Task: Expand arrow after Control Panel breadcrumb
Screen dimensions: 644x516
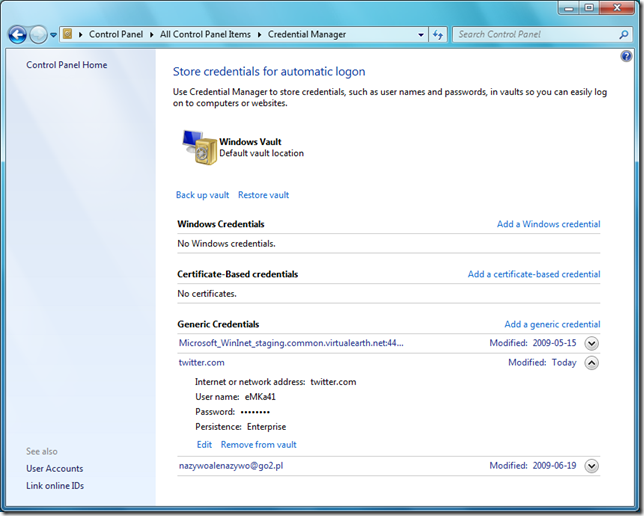Action: coord(152,35)
